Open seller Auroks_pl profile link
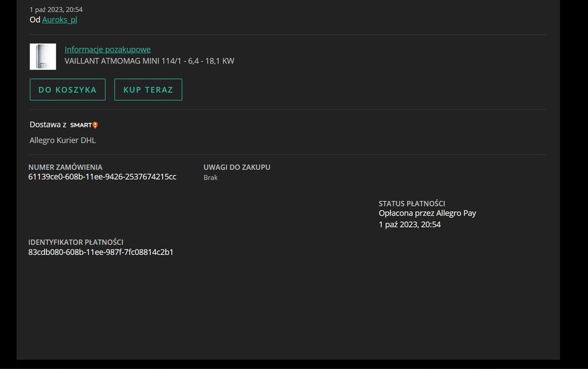The width and height of the screenshot is (588, 369). 59,19
